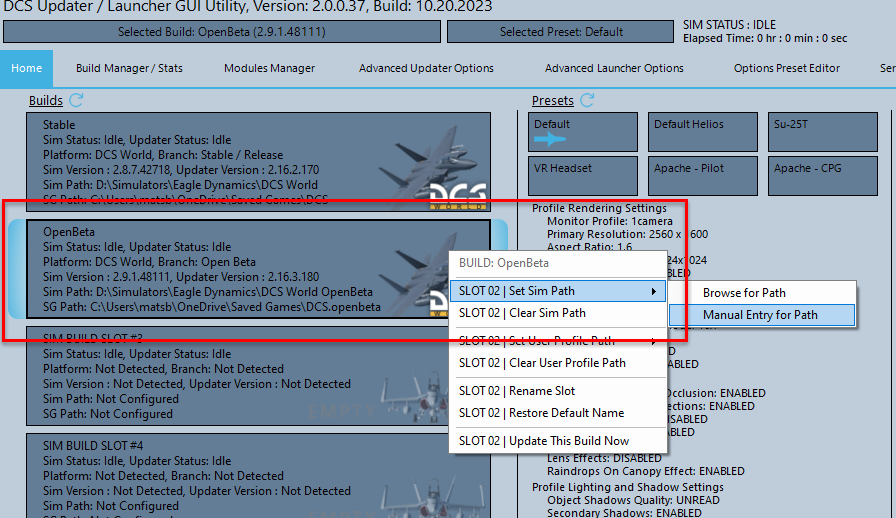Open the Home tab
The height and width of the screenshot is (518, 896).
point(26,69)
